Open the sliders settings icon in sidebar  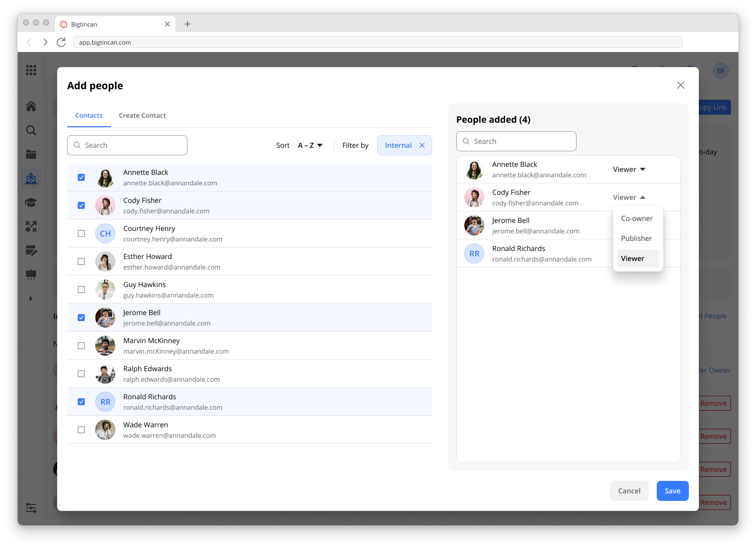(31, 508)
